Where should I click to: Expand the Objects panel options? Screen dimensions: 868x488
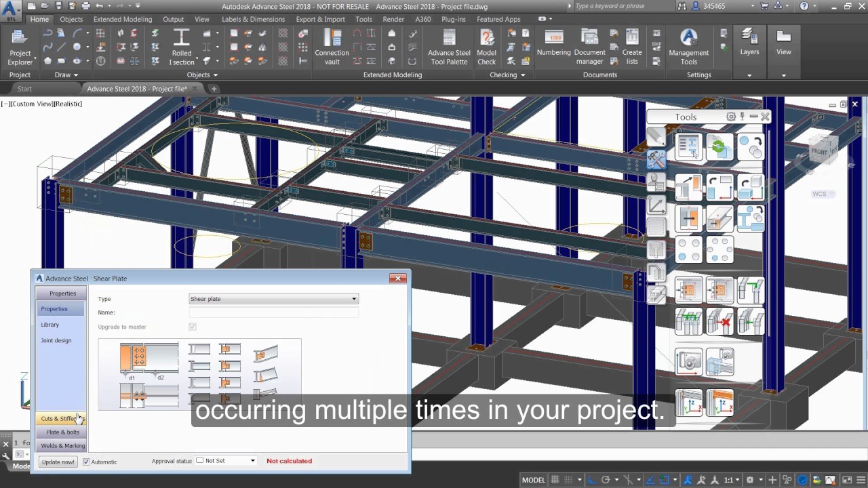(x=217, y=75)
